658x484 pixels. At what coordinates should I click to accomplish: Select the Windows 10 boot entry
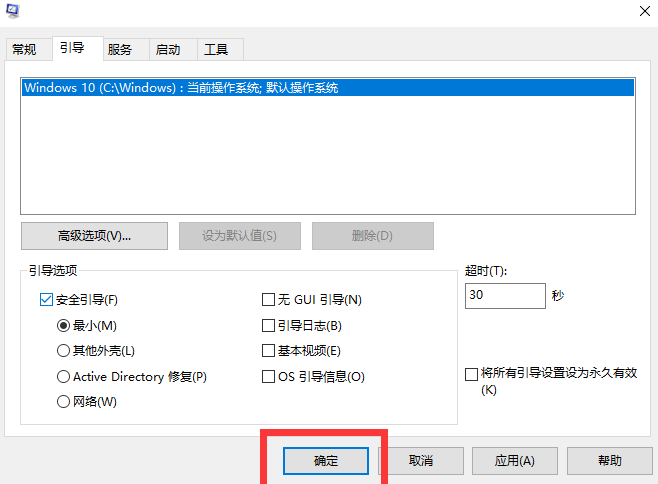(x=181, y=88)
